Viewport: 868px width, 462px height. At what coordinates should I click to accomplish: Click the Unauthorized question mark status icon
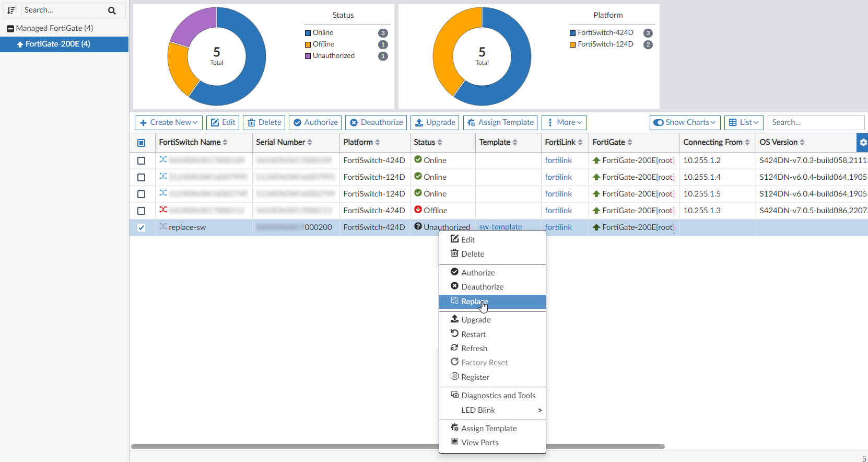point(418,226)
